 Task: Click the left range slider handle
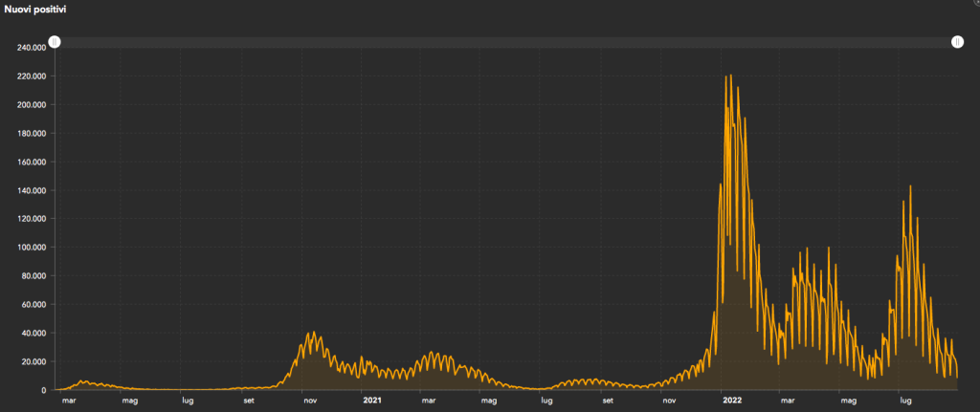click(55, 41)
